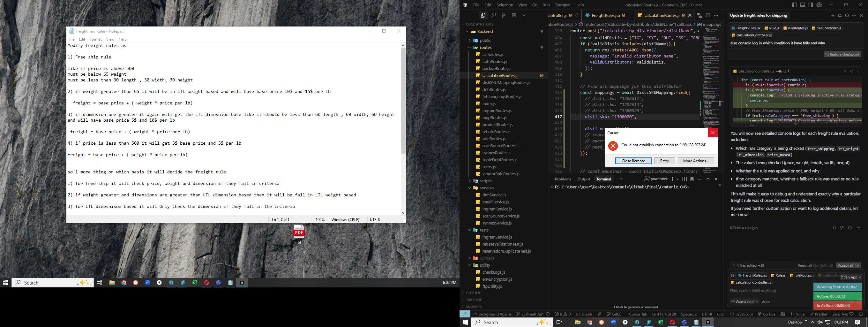Screen dimensions: 868x327
Task: Give thumbs up to the AI response
Action: (834, 228)
